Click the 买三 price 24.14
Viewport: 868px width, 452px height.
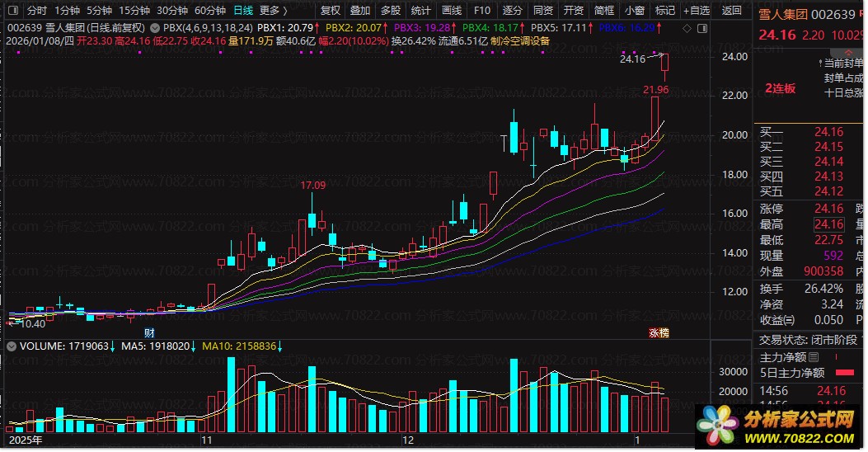click(828, 162)
